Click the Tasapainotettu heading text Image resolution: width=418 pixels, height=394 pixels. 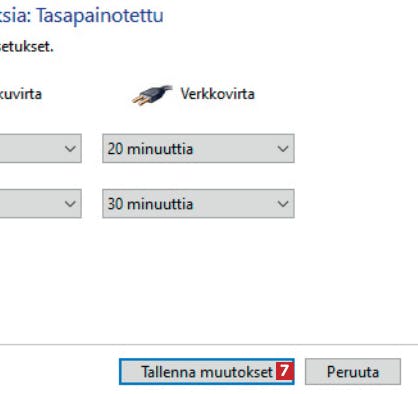click(100, 16)
